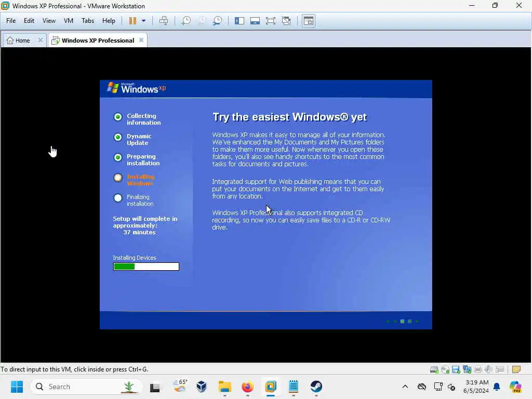Toggle the console view button

coord(309,21)
